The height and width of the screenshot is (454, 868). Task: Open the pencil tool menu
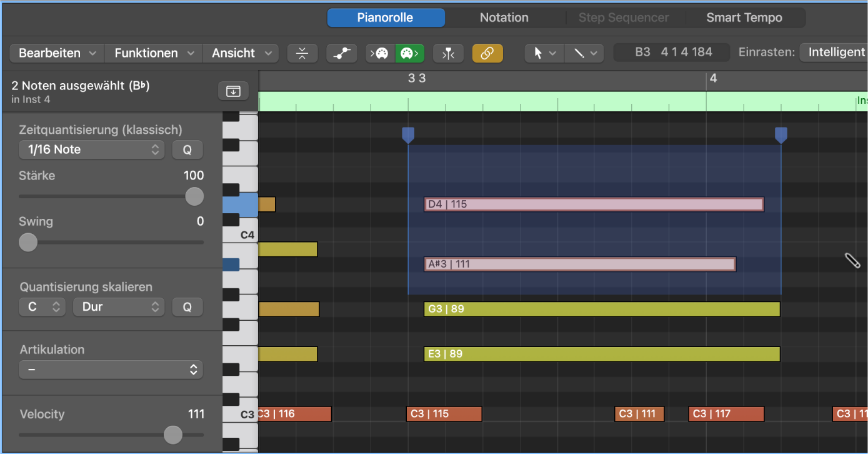click(584, 54)
